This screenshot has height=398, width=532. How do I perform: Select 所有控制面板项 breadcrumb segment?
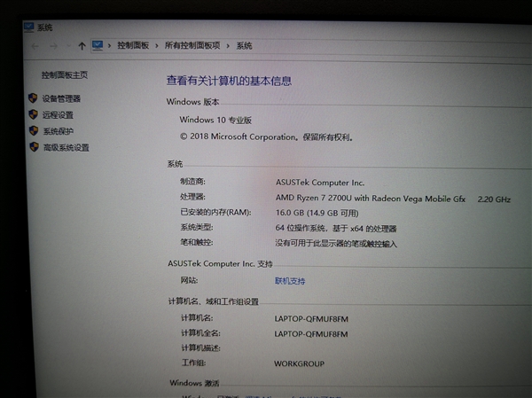192,45
